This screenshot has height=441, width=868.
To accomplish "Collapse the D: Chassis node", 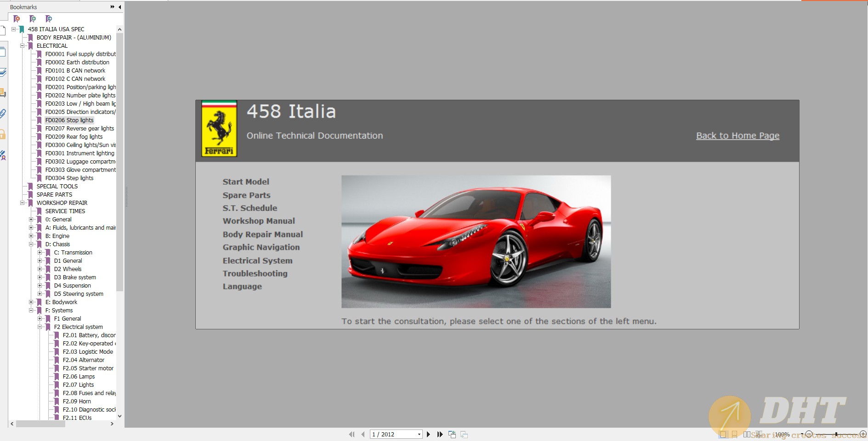I will pyautogui.click(x=31, y=244).
